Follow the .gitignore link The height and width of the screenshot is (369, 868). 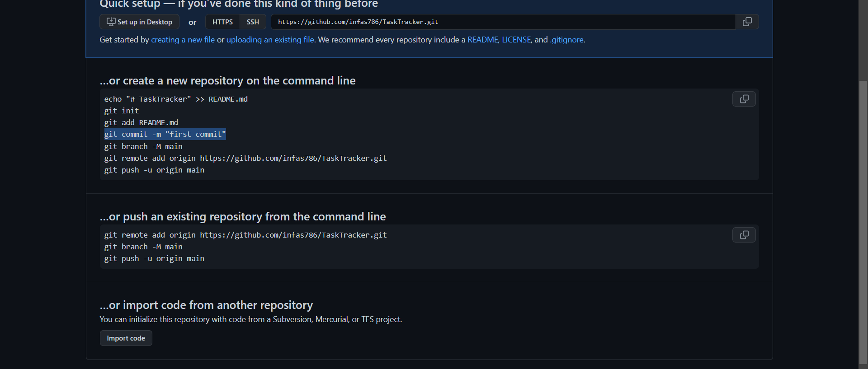tap(566, 40)
